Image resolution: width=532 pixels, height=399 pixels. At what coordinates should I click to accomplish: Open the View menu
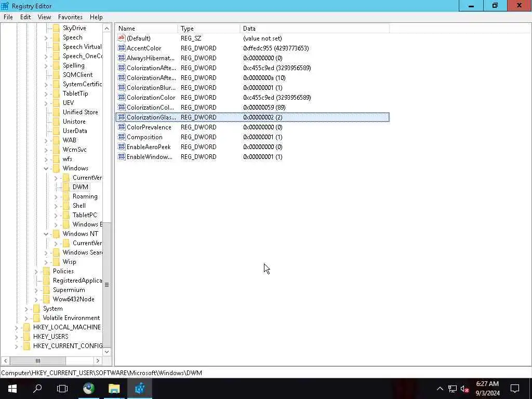45,17
